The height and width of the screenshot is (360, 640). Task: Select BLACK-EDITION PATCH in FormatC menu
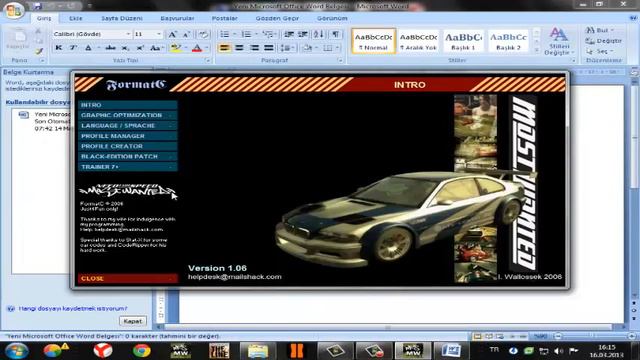[x=127, y=156]
